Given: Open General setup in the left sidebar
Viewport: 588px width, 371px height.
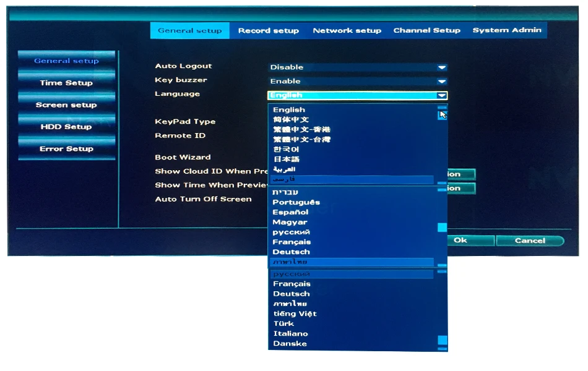Looking at the screenshot, I should 66,61.
